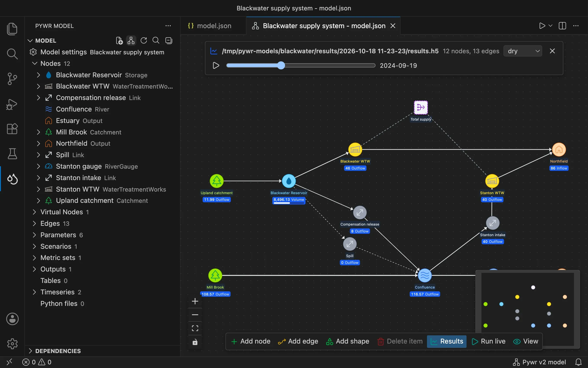Open the dry scenario dropdown
Viewport: 588px width, 368px height.
tap(523, 51)
